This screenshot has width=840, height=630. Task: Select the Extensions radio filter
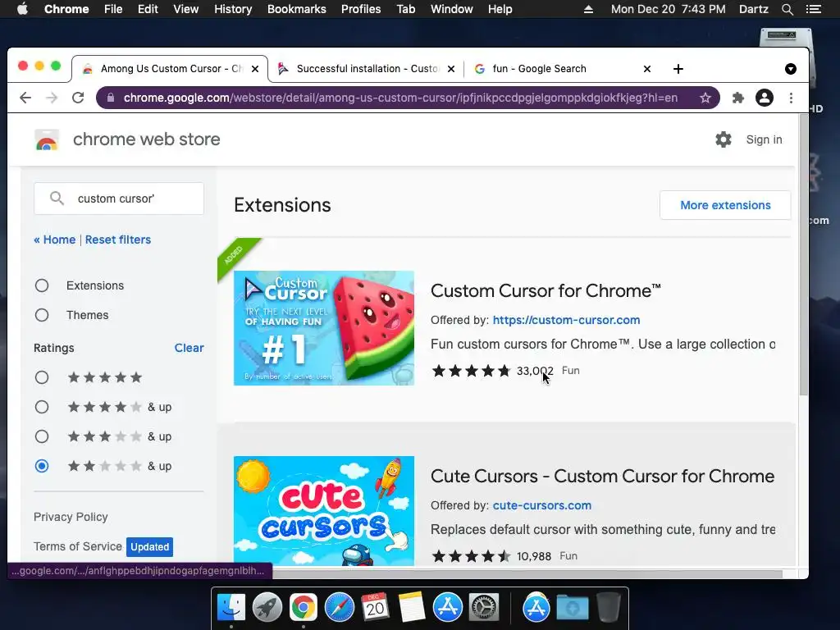point(42,285)
